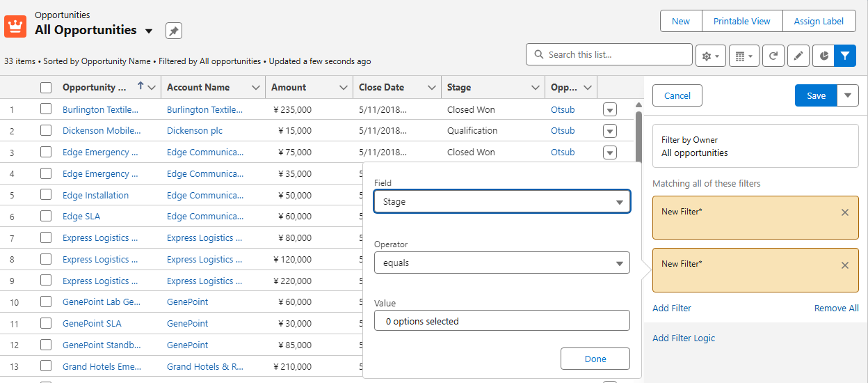868x383 pixels.
Task: Toggle the filters panel funnel icon
Action: pyautogui.click(x=844, y=56)
